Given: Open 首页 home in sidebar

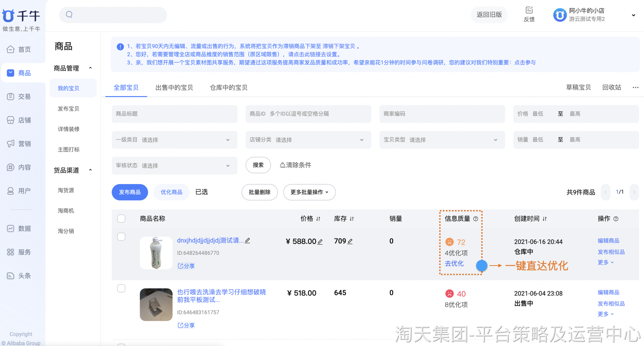Looking at the screenshot, I should (19, 49).
